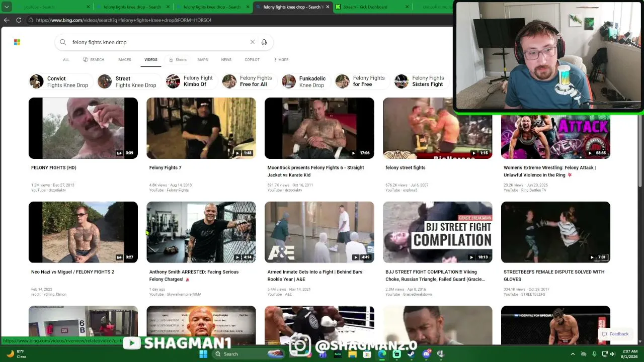This screenshot has width=644, height=362.
Task: Click the Microsoft logo on Bing page
Action: [17, 42]
